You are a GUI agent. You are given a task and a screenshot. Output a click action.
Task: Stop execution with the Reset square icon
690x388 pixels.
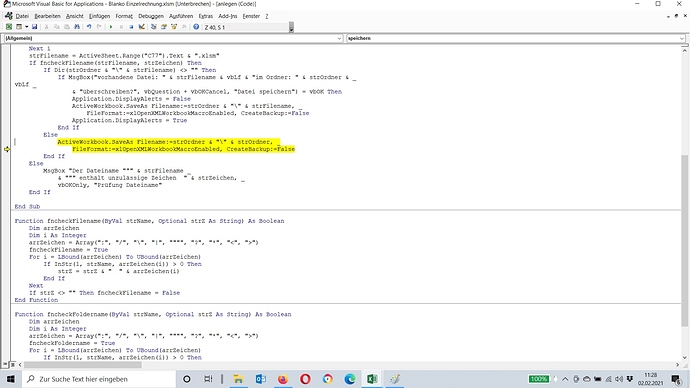pyautogui.click(x=131, y=27)
